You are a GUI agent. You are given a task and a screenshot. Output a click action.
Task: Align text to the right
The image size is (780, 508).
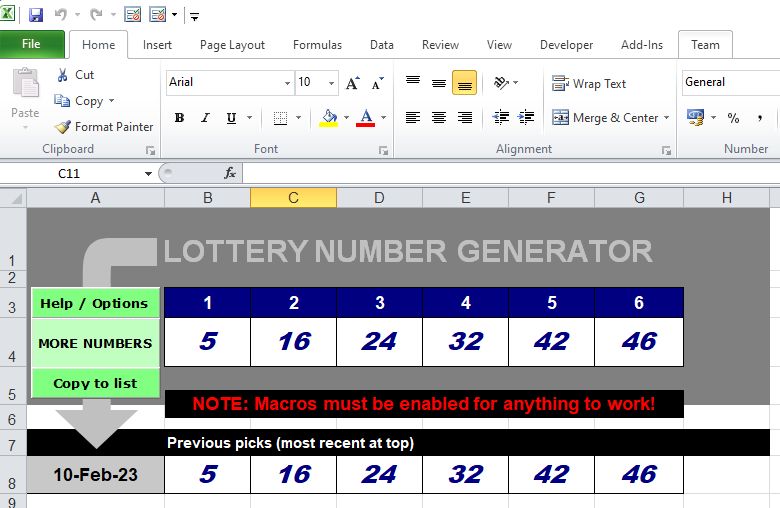tap(465, 118)
